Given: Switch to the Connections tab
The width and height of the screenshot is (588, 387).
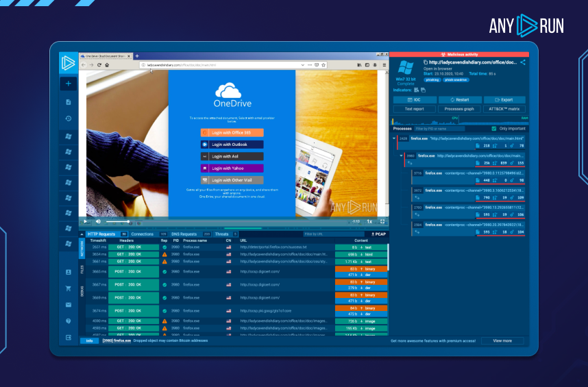Looking at the screenshot, I should [x=148, y=234].
